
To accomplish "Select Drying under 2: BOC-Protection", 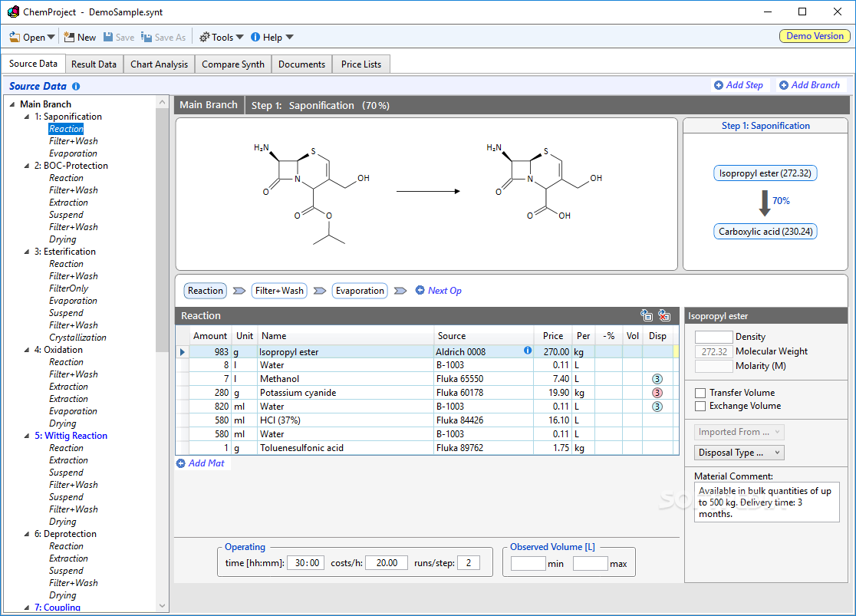I will (63, 239).
